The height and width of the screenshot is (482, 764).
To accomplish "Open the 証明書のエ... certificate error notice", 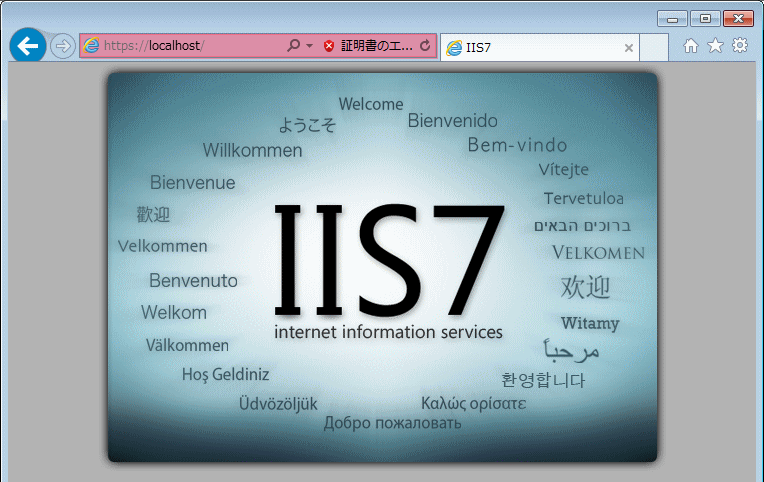I will [x=375, y=46].
